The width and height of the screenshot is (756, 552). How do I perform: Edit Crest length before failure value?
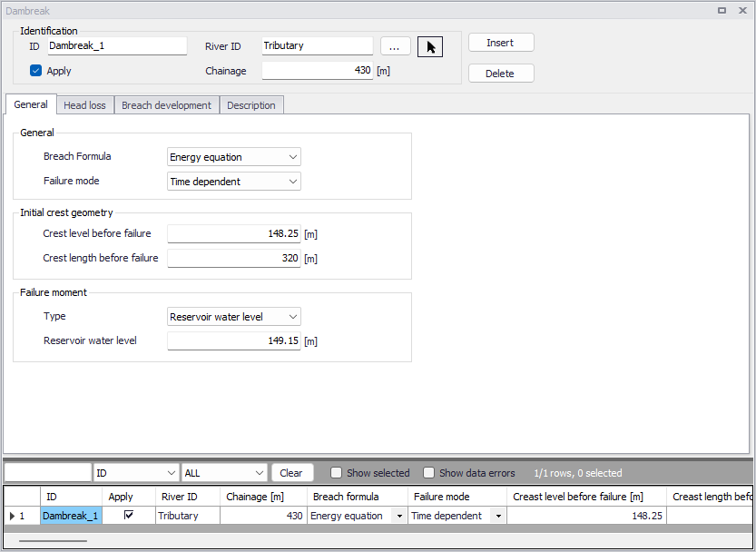(234, 258)
